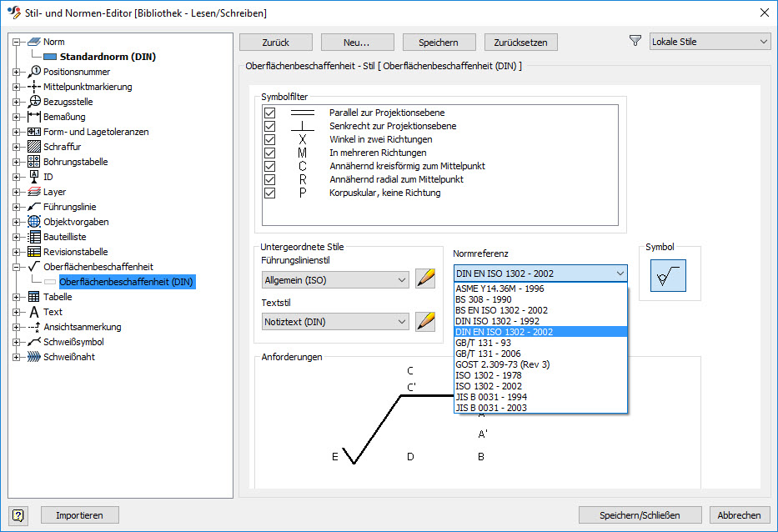Disable the In mehreren Richtungen checkbox
The image size is (778, 532).
click(269, 153)
